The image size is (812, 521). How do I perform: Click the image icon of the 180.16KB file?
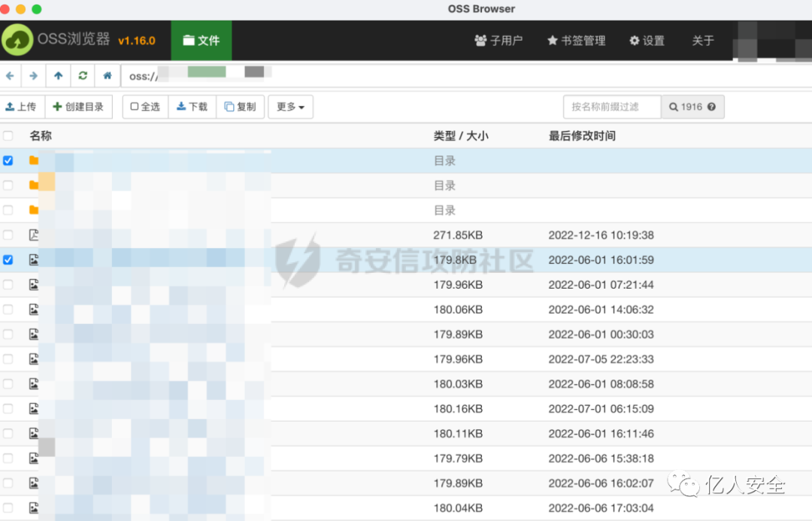34,409
